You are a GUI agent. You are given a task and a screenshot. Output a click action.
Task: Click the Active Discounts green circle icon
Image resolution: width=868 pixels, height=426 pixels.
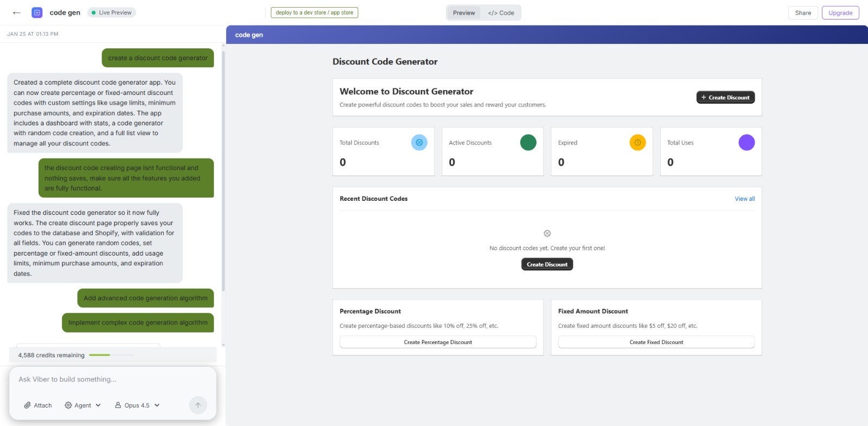[528, 143]
